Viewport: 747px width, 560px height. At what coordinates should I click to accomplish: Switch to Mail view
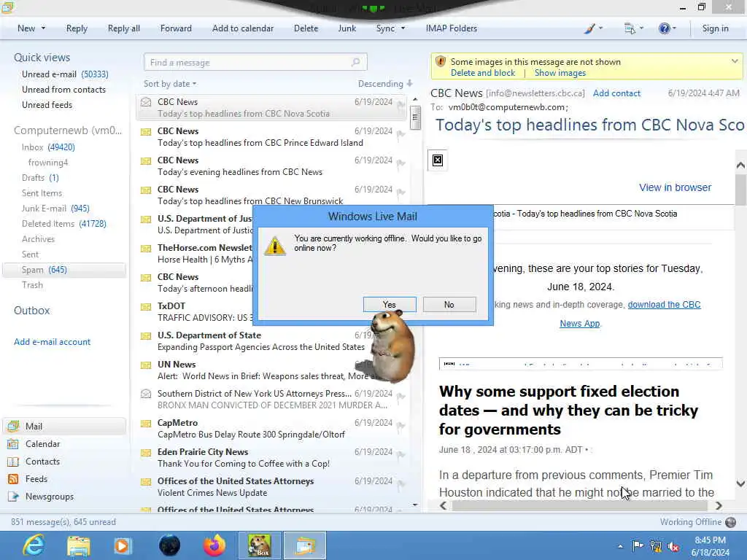click(64, 426)
